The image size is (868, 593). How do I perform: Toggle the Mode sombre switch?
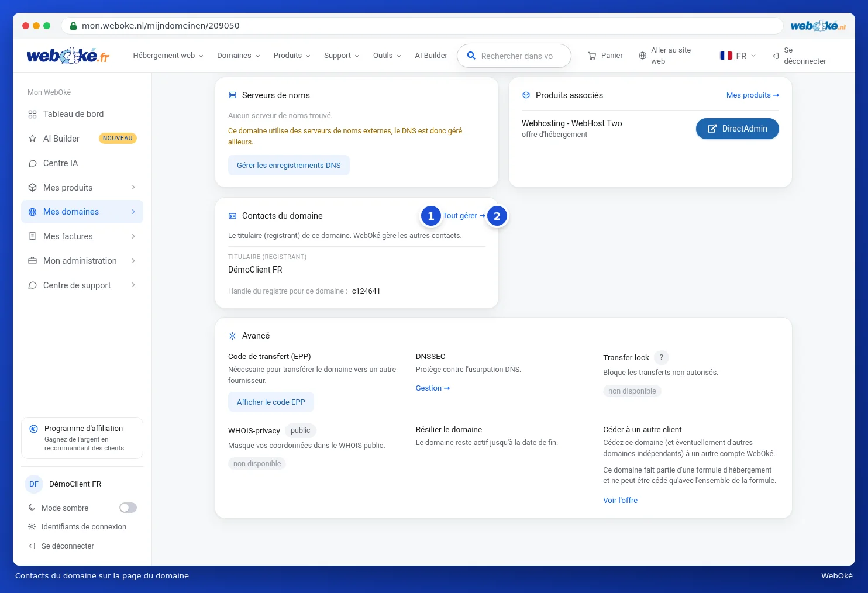pos(128,508)
